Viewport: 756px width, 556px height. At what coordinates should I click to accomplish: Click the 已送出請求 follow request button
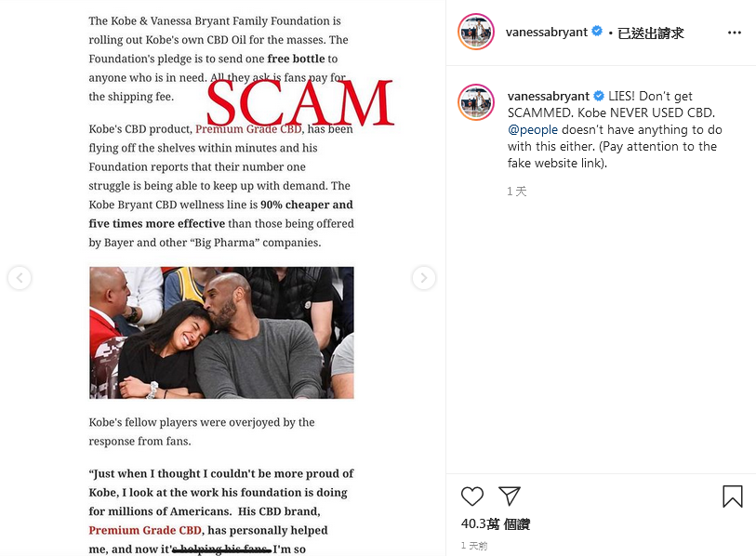pyautogui.click(x=650, y=33)
